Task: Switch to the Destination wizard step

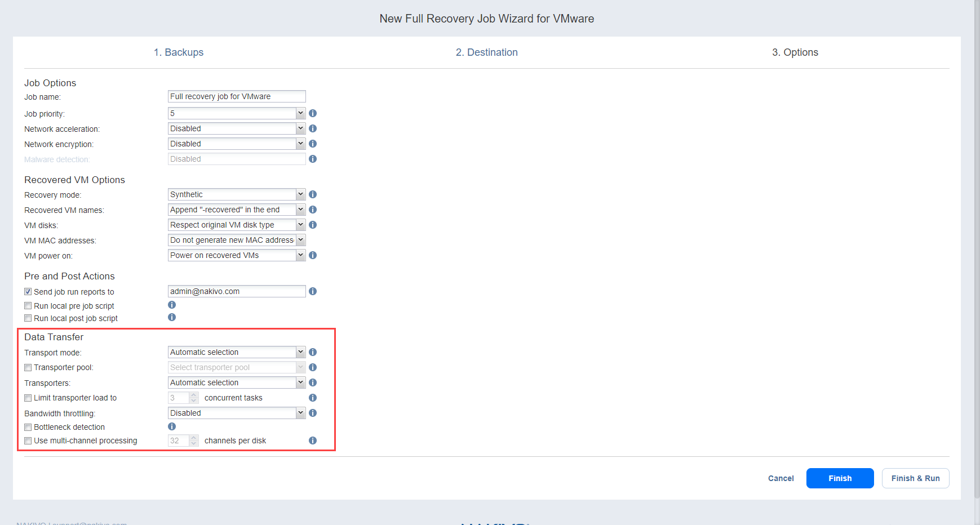Action: click(x=486, y=52)
